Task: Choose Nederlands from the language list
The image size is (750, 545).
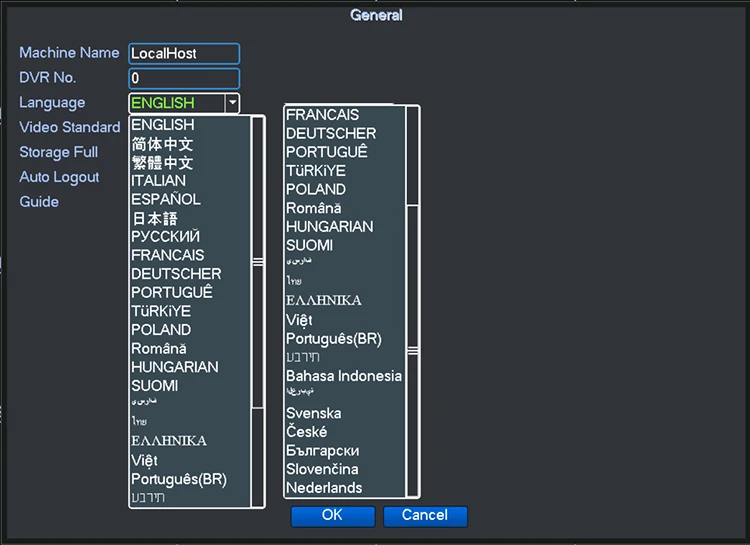Action: (344, 488)
